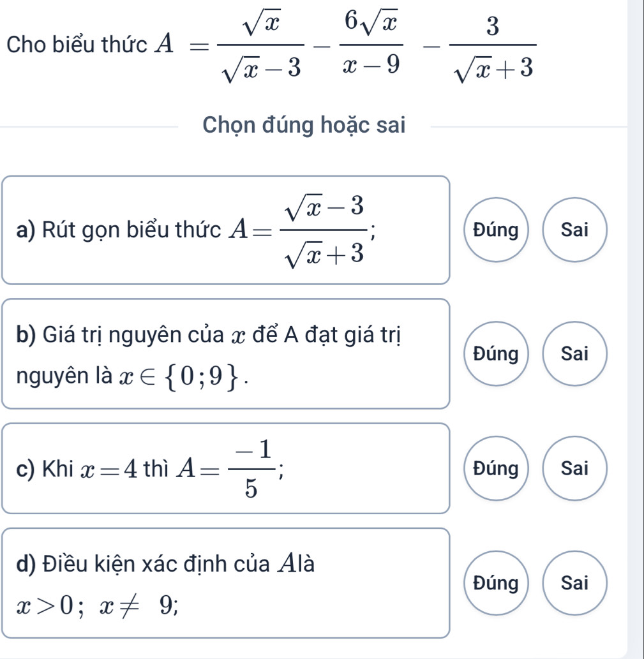Image resolution: width=644 pixels, height=659 pixels.
Task: Mark statement b as Sai
Action: (x=573, y=354)
